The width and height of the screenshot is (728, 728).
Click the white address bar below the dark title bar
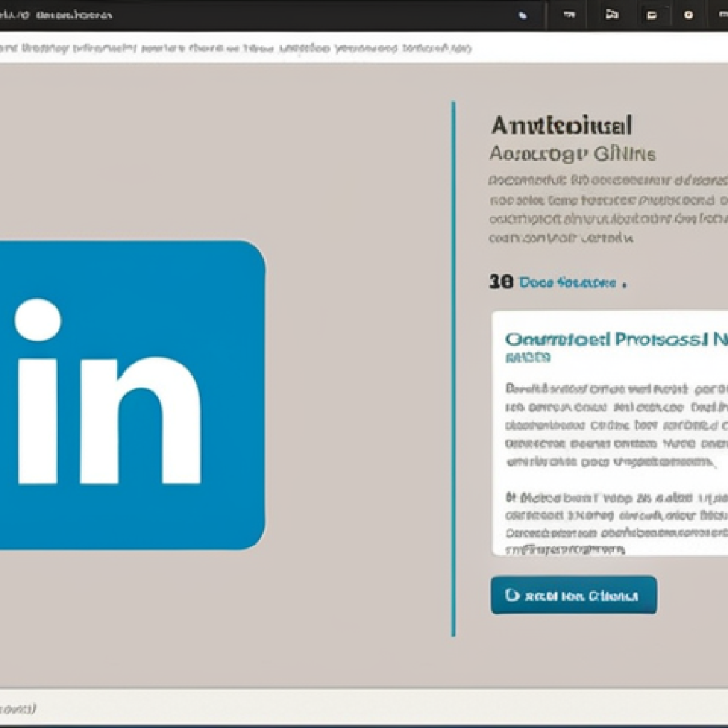[x=364, y=48]
